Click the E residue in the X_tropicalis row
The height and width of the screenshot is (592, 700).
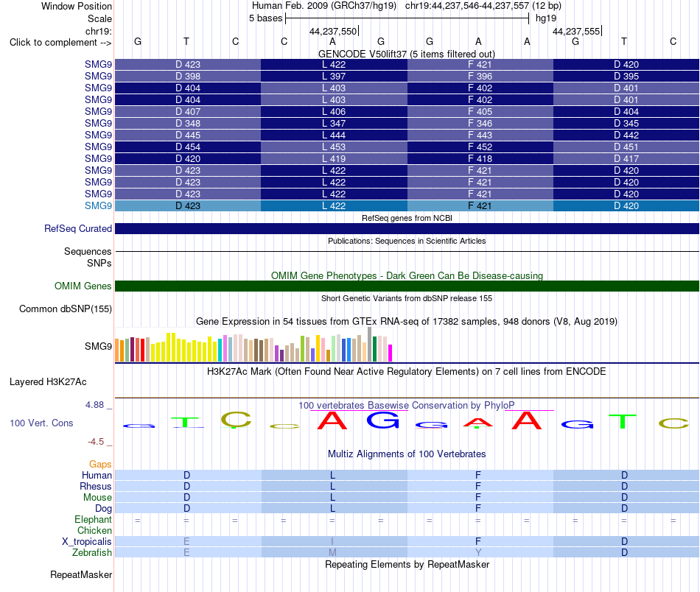coord(186,542)
